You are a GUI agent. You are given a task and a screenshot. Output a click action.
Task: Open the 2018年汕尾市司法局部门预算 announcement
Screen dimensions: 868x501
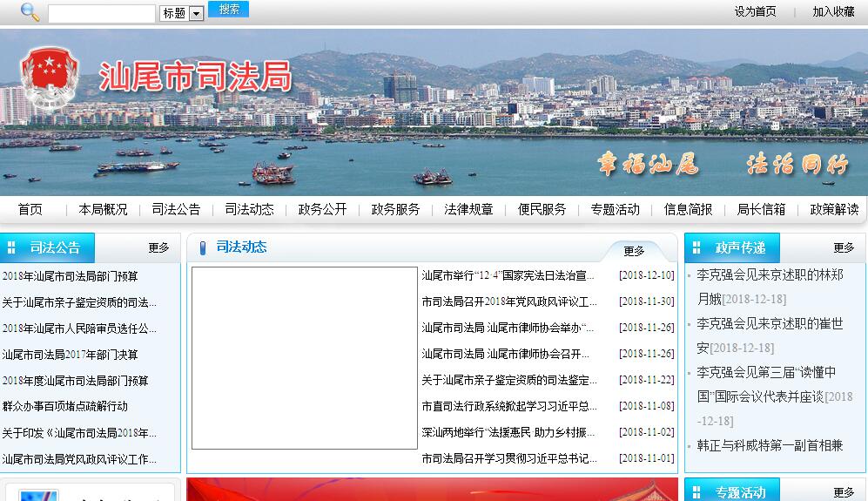pyautogui.click(x=70, y=276)
